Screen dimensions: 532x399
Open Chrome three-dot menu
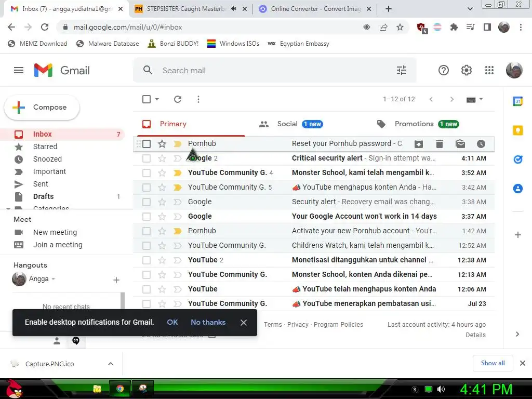(521, 27)
